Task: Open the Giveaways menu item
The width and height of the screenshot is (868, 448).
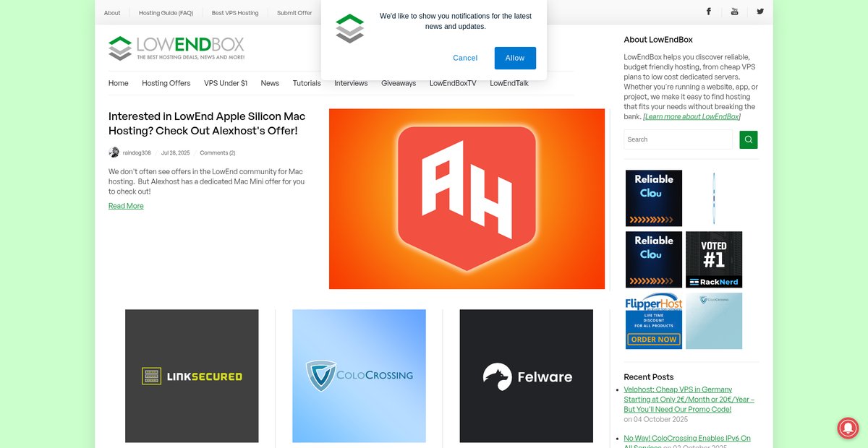Action: coord(399,83)
